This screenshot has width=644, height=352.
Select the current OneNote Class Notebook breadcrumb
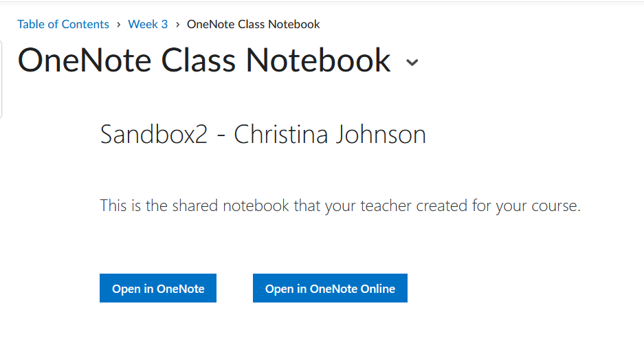(x=253, y=25)
